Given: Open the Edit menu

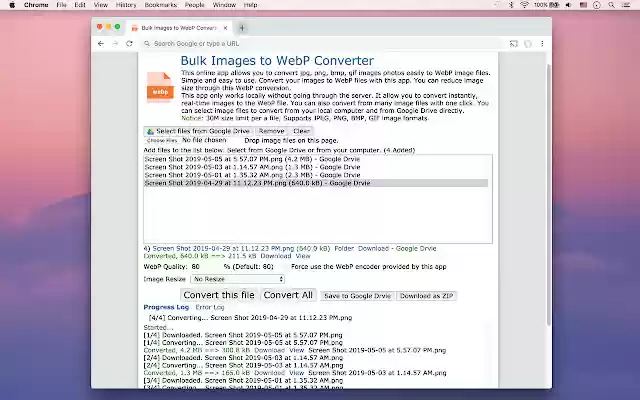Looking at the screenshot, I should (80, 5).
